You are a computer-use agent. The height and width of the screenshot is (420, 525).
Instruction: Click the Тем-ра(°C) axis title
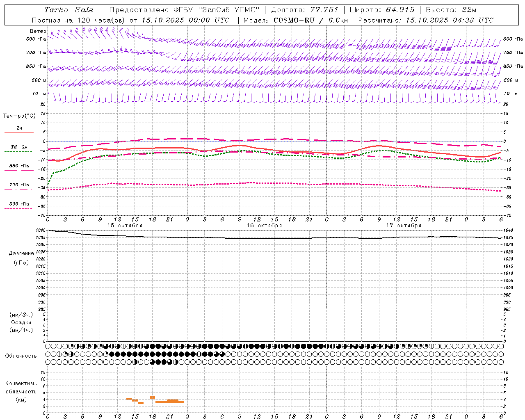tap(19, 116)
